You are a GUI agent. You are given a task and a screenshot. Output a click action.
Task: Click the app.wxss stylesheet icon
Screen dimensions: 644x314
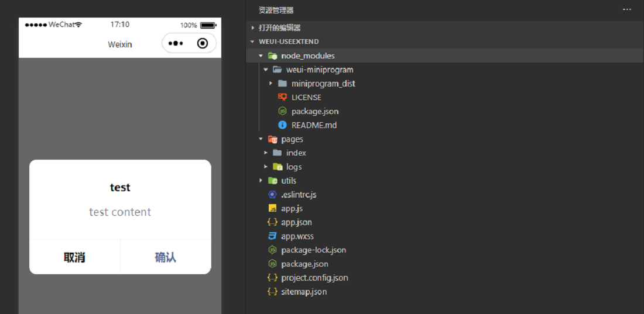272,236
